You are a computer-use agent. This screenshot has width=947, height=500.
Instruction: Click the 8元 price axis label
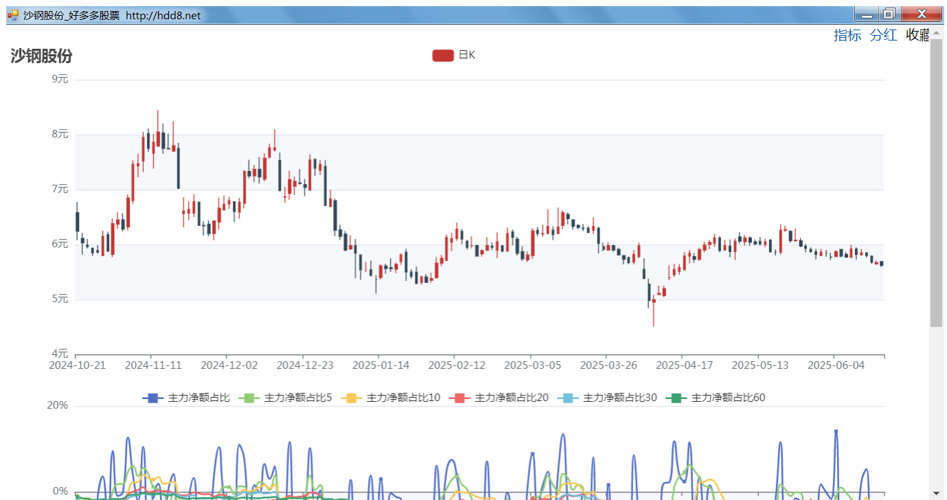[60, 134]
